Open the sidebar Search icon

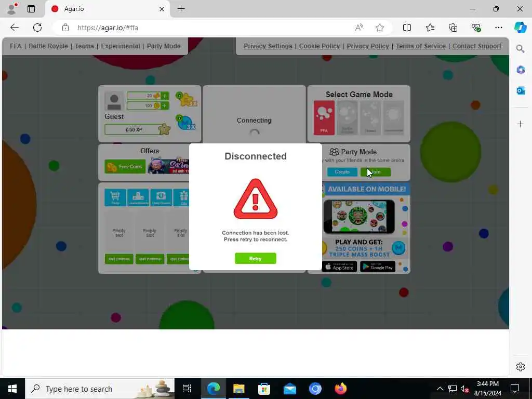520,49
